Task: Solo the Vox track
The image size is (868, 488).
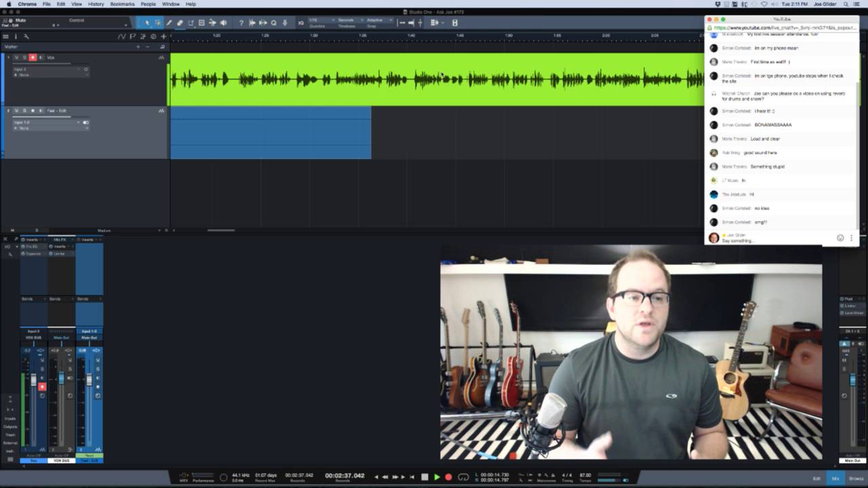Action: point(24,58)
